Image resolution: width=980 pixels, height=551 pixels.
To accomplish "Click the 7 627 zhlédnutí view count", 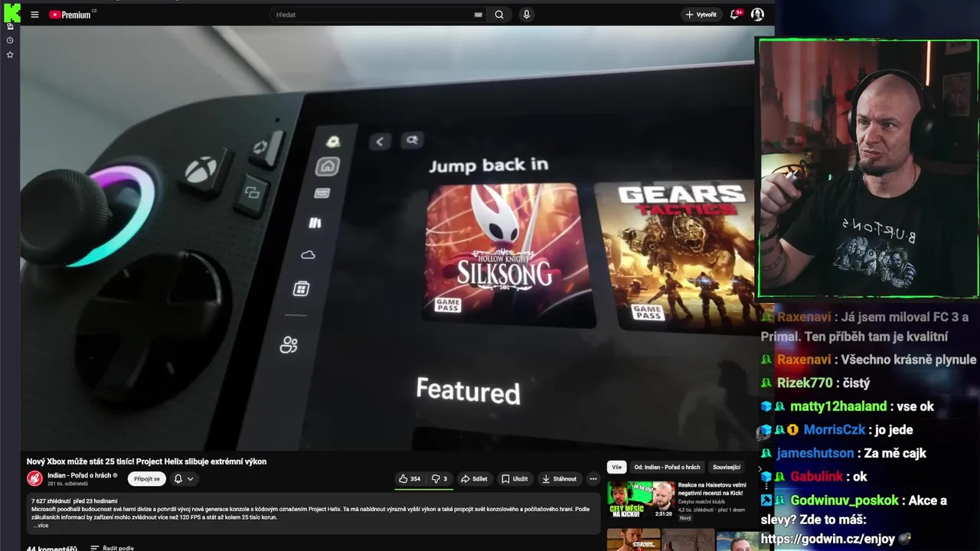I will 51,501.
